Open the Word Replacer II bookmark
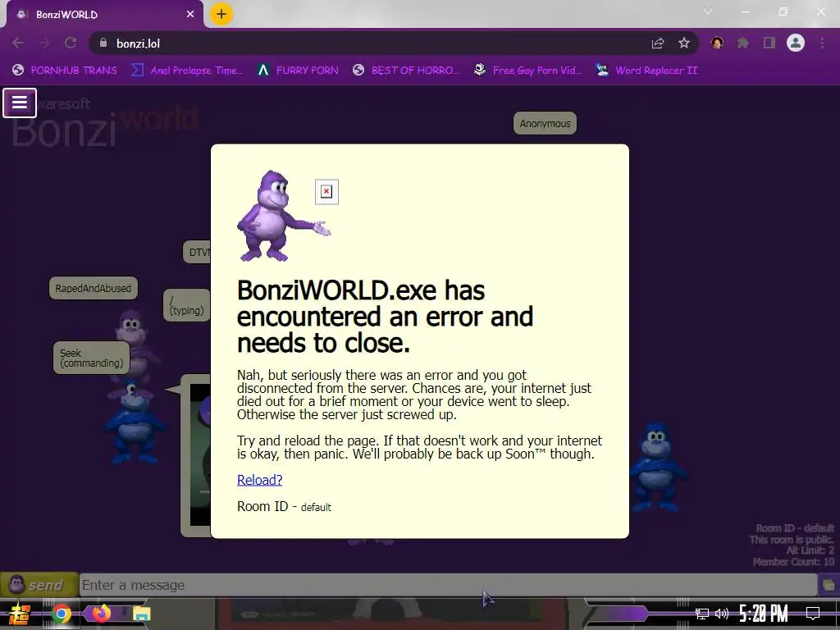Screen dimensions: 840x630 pos(647,71)
